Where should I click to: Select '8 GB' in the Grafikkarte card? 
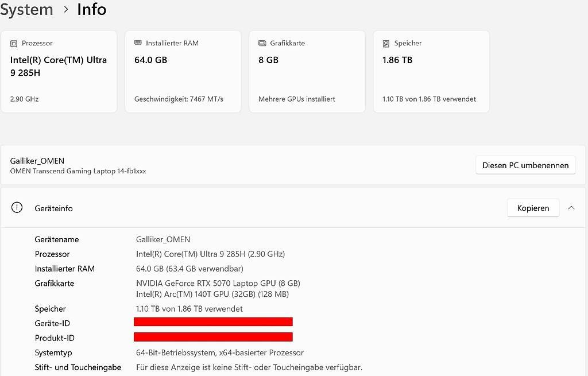pos(269,60)
